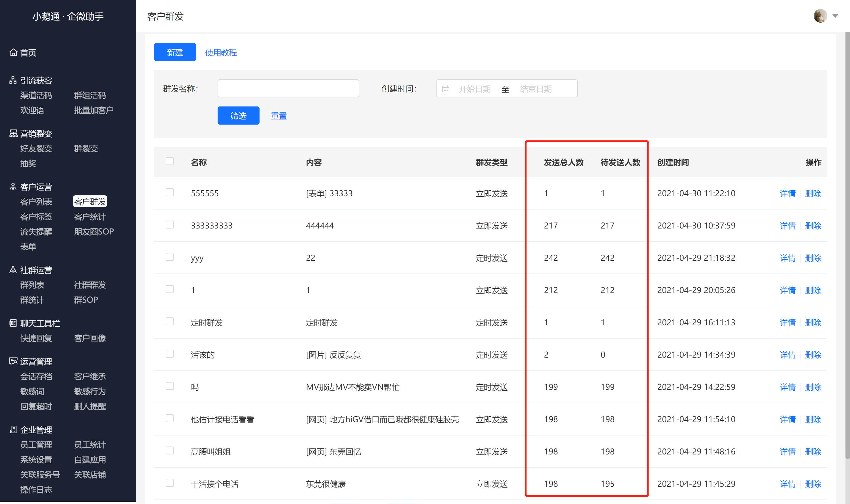The height and width of the screenshot is (504, 850).
Task: Open 渠道活码 in the sidebar
Action: [36, 95]
